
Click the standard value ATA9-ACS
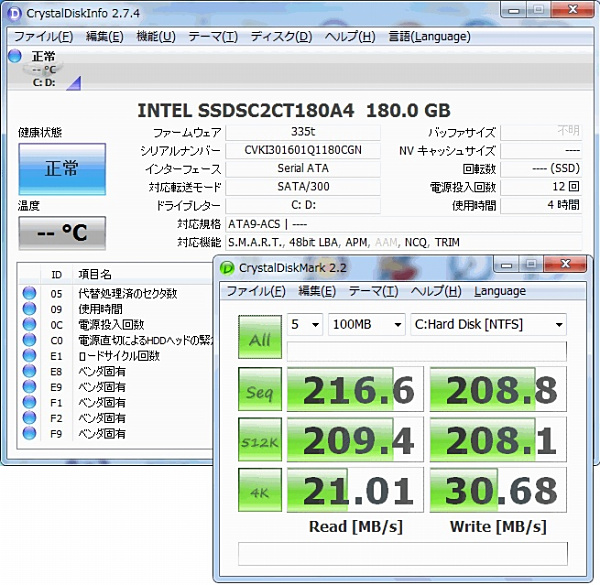tap(254, 224)
